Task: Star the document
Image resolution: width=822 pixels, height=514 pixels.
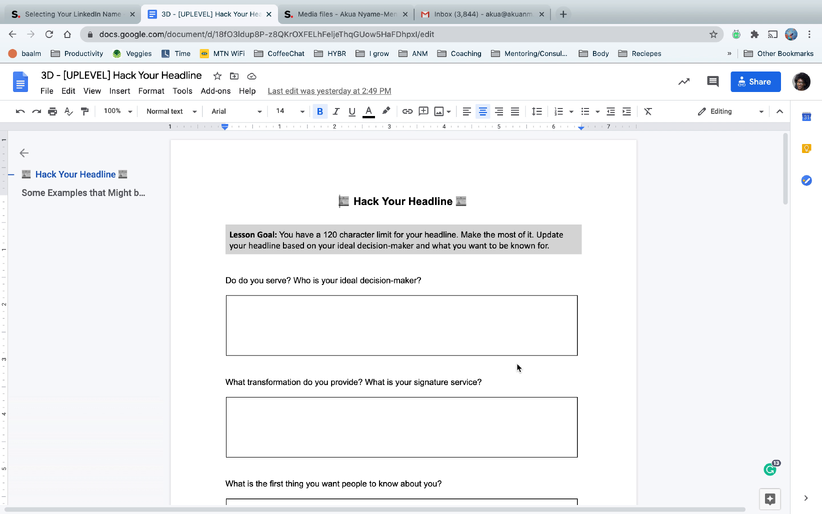Action: click(x=217, y=76)
